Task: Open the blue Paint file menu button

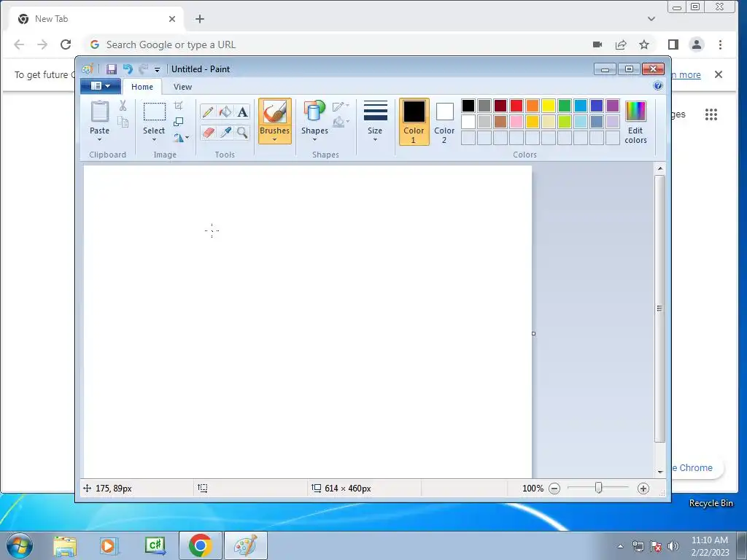Action: (101, 86)
